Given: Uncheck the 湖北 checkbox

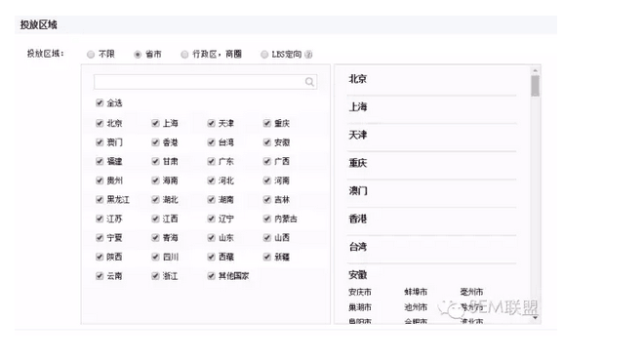Looking at the screenshot, I should click(x=155, y=199).
